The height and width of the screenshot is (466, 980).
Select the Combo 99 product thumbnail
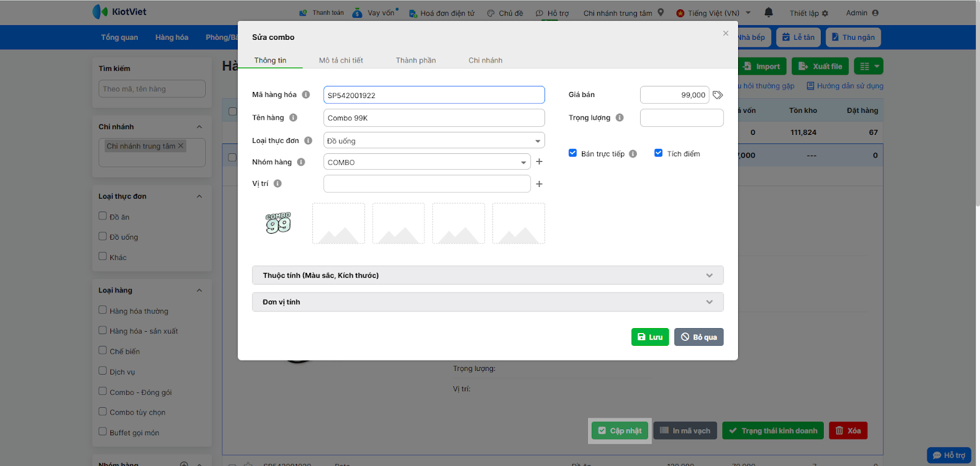click(279, 223)
